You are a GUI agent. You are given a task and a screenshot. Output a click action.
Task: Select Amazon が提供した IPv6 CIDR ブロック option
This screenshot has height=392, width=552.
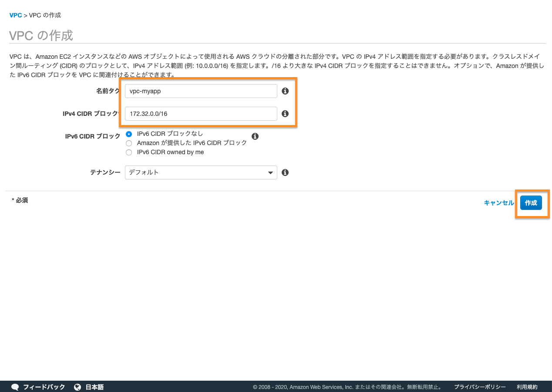(129, 143)
